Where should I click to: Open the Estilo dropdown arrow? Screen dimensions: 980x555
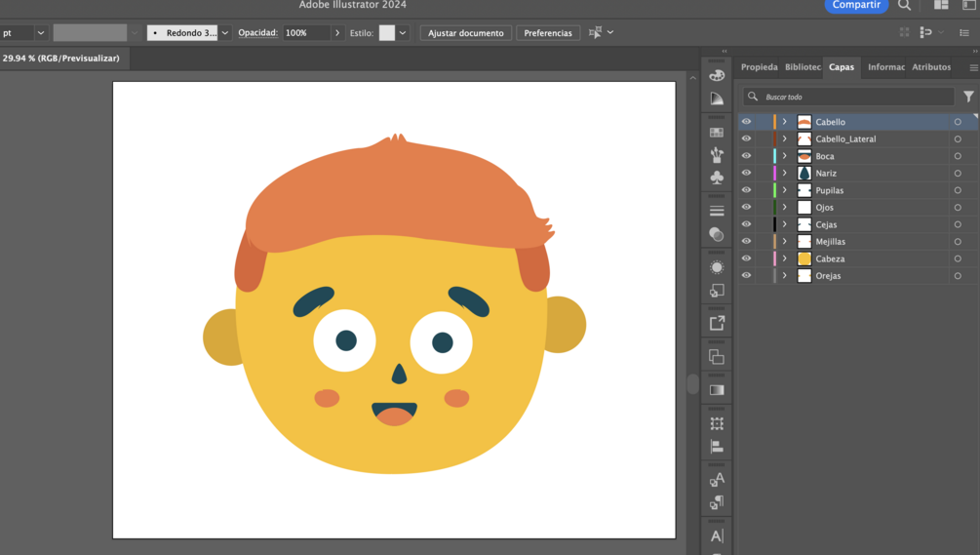coord(403,32)
